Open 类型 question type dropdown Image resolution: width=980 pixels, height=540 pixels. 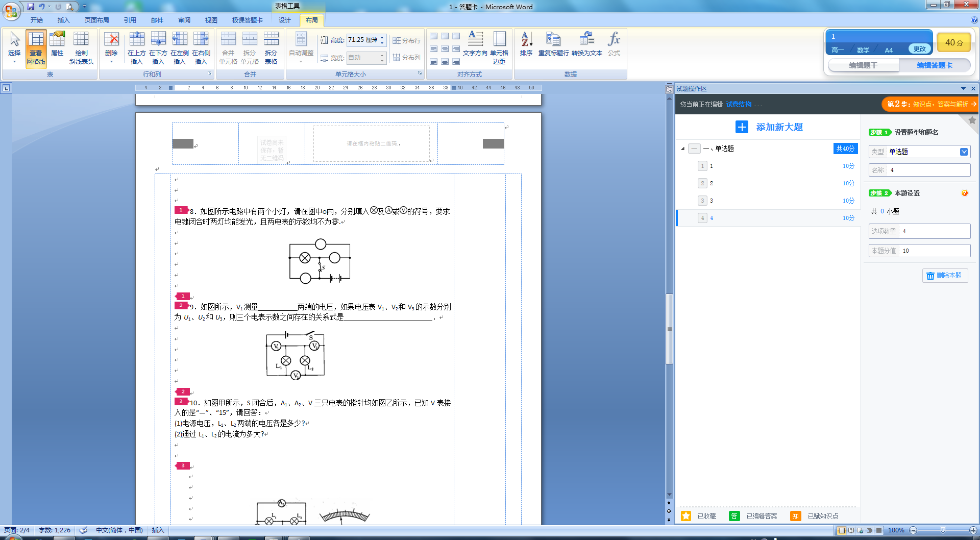tap(964, 152)
